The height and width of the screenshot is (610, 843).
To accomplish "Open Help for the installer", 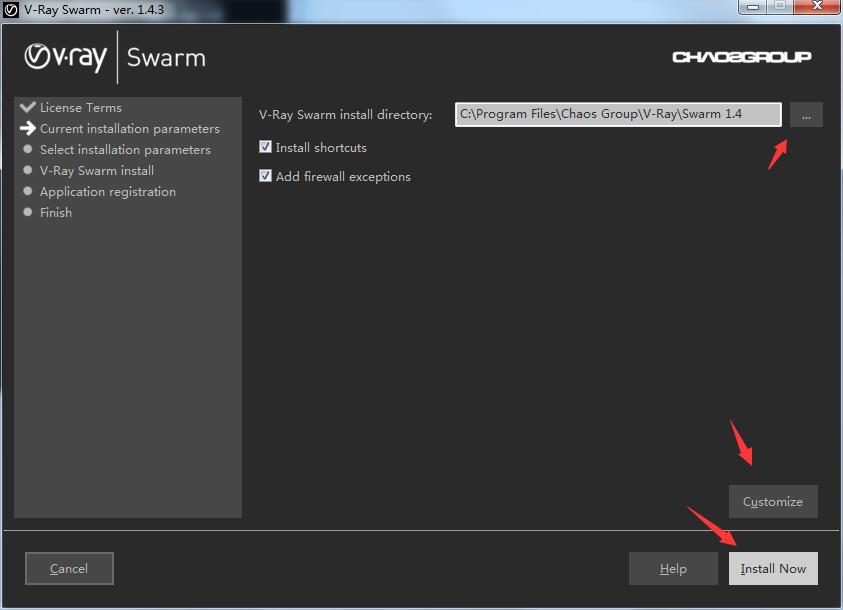I will tap(673, 569).
